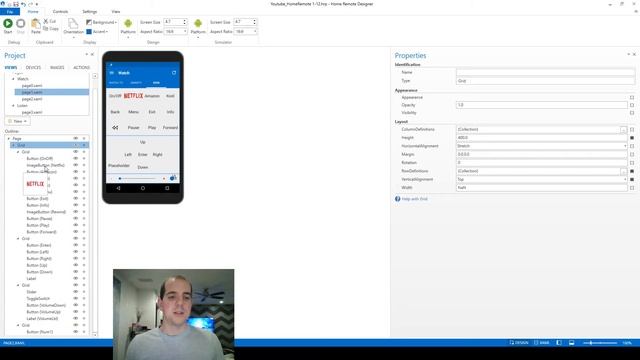640x360 pixels.
Task: Collapse the Listen folder in the views tree
Action: click(x=13, y=106)
